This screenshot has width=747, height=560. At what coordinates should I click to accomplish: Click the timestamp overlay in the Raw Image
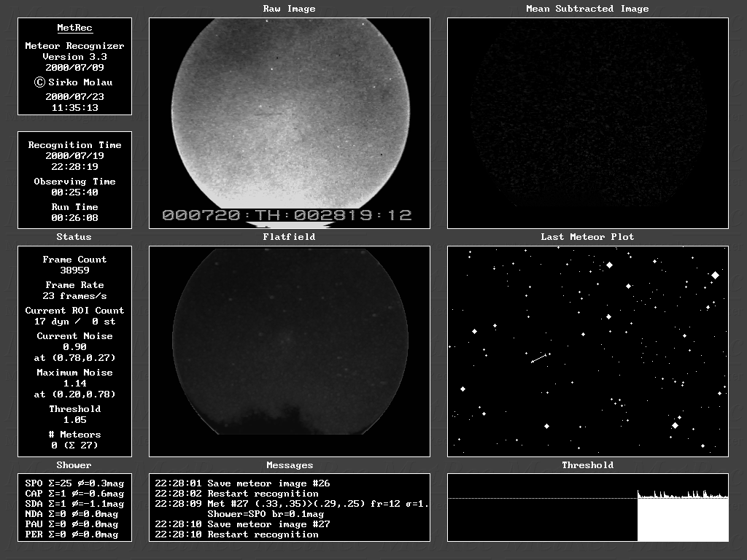coord(287,215)
